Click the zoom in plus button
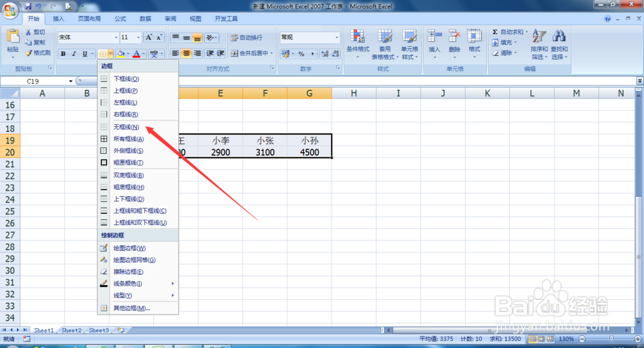The image size is (644, 348). (x=637, y=339)
